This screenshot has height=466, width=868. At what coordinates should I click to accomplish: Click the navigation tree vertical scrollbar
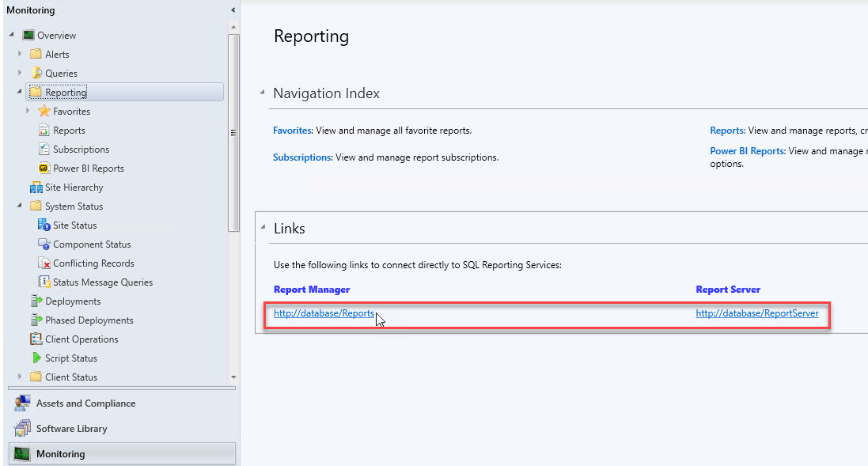[233, 133]
